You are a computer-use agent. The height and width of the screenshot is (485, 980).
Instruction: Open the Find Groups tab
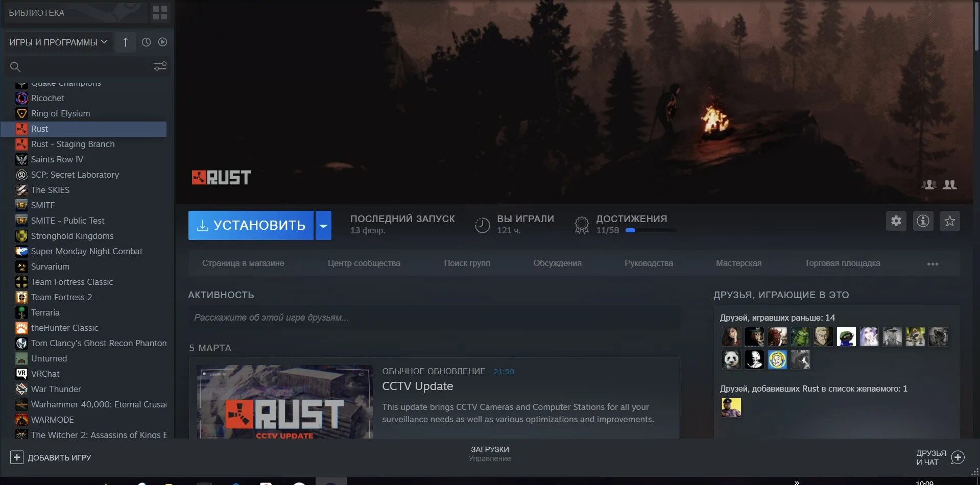click(x=467, y=263)
